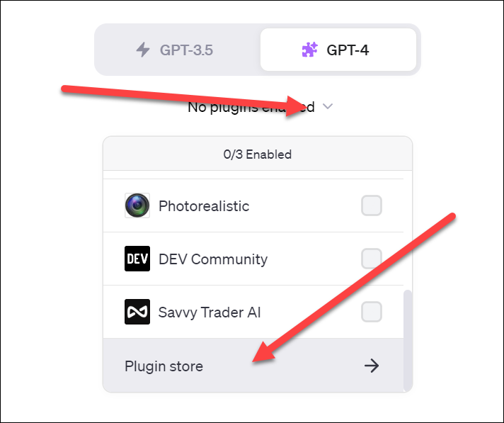This screenshot has width=504, height=423.
Task: Click the plugin list scrollbar thumb
Action: coord(408,341)
